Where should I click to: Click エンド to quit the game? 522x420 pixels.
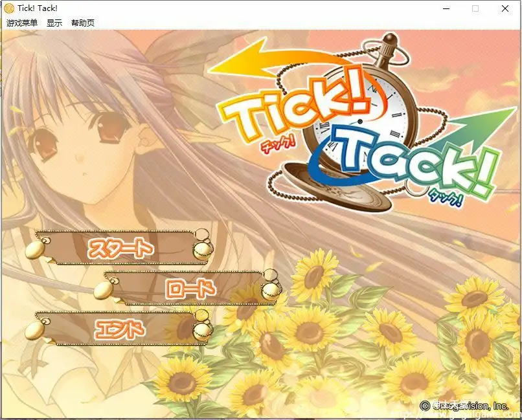click(x=120, y=330)
